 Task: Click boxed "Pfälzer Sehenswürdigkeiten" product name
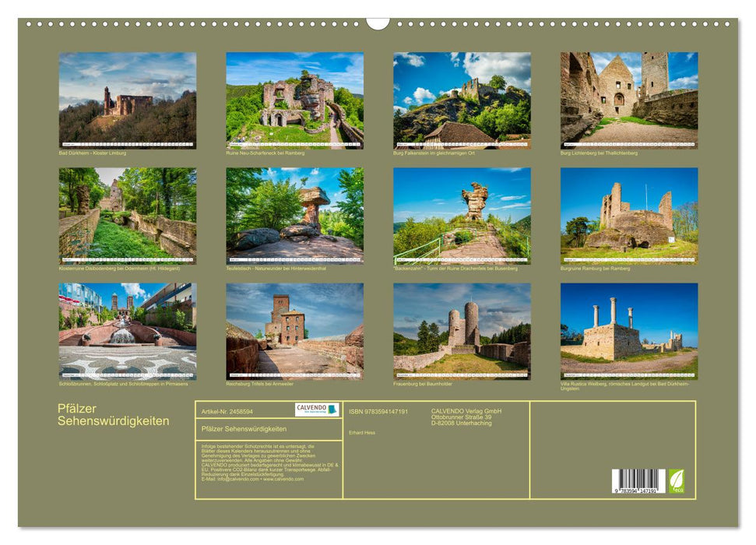(x=244, y=429)
